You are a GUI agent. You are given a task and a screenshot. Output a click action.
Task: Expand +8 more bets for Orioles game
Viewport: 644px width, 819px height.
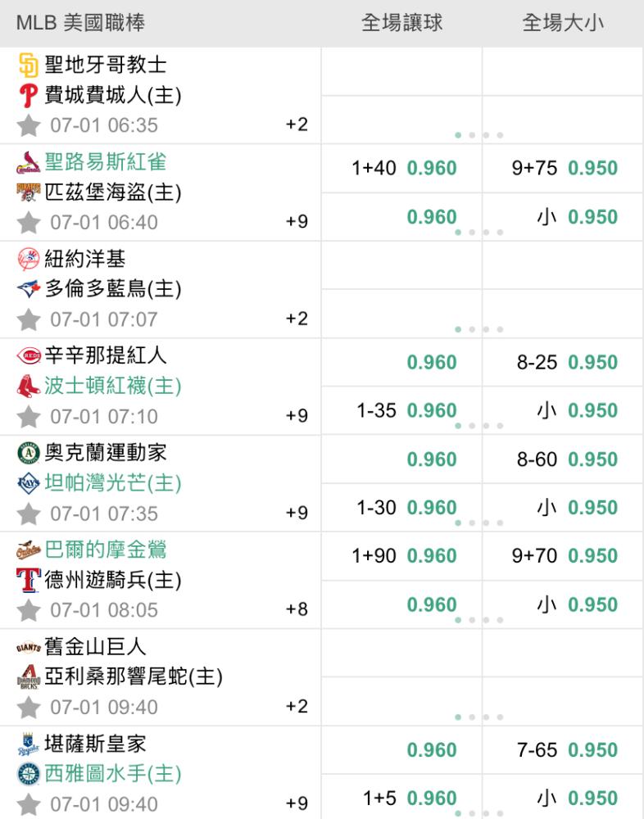coord(297,609)
